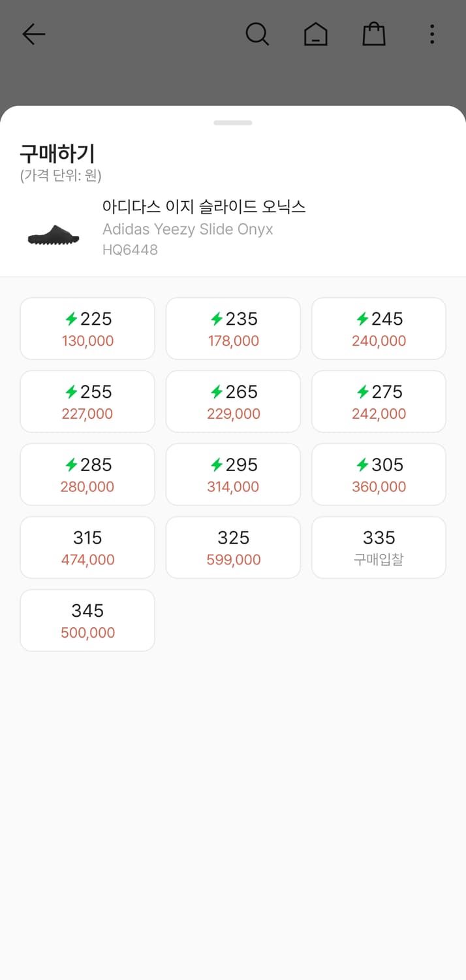The image size is (466, 980).
Task: Tap size 285 for 280,000
Action: [87, 474]
